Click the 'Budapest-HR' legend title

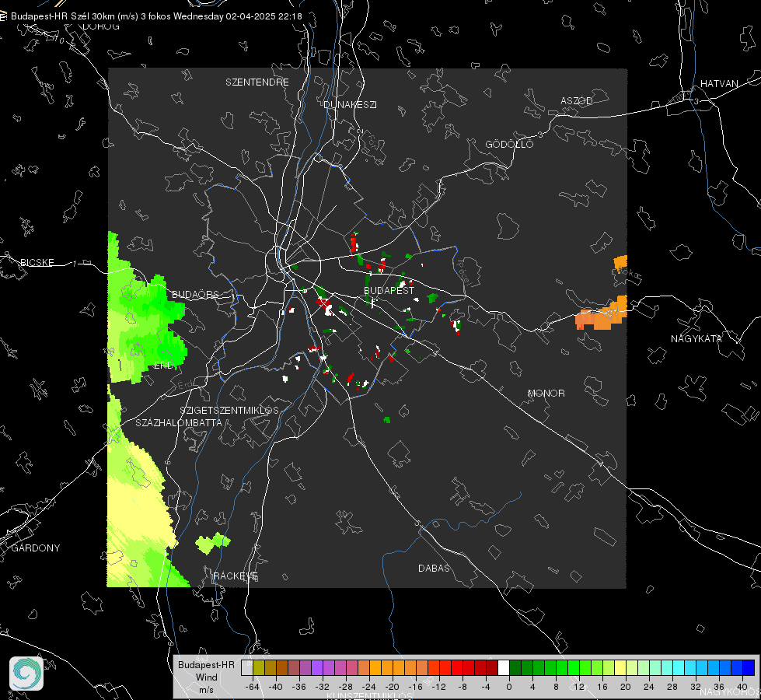(206, 665)
